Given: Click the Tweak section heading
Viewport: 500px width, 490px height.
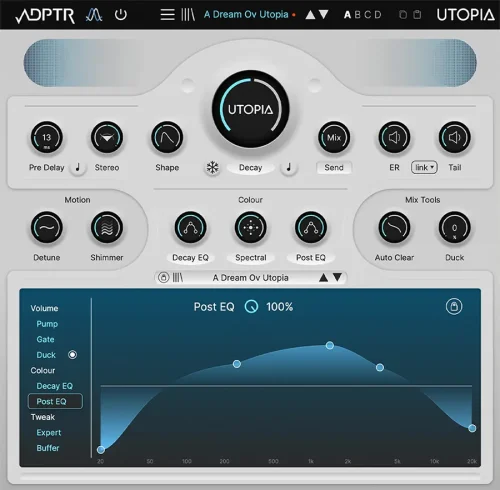Looking at the screenshot, I should [43, 417].
